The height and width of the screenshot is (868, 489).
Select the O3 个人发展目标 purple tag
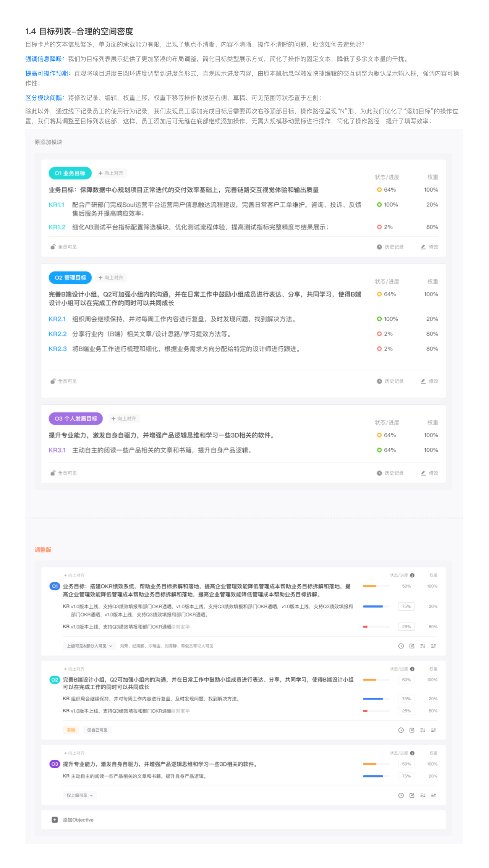pos(76,419)
